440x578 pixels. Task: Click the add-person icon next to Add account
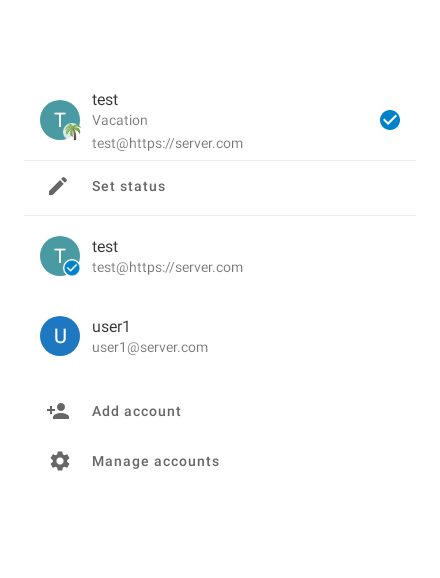pyautogui.click(x=58, y=411)
